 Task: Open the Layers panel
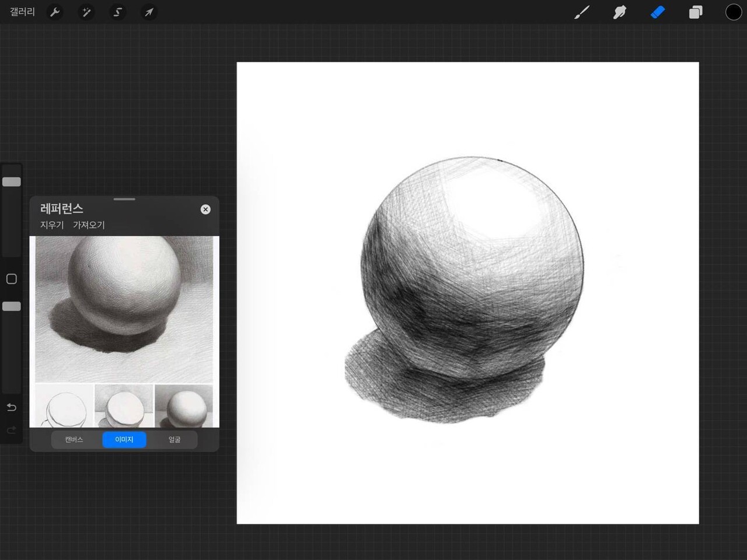[x=696, y=12]
